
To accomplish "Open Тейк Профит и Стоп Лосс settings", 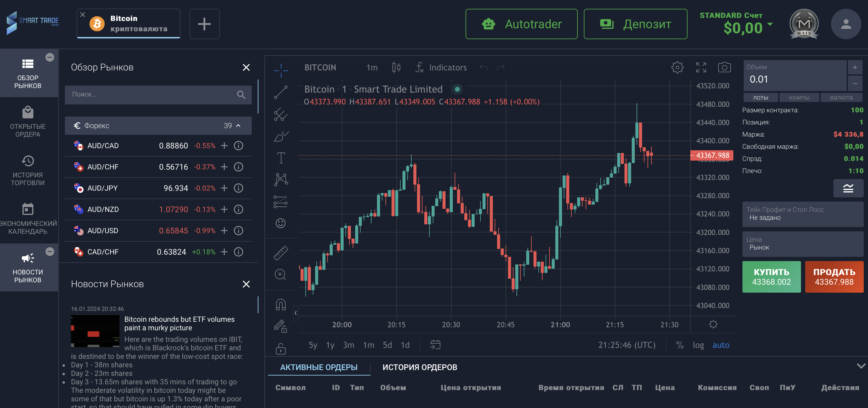I will 802,214.
